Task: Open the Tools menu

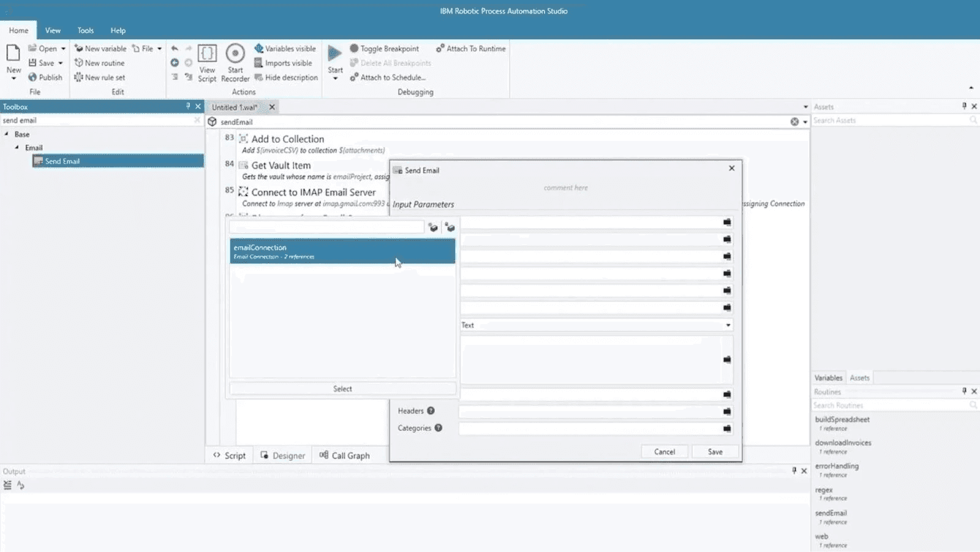Action: [85, 30]
